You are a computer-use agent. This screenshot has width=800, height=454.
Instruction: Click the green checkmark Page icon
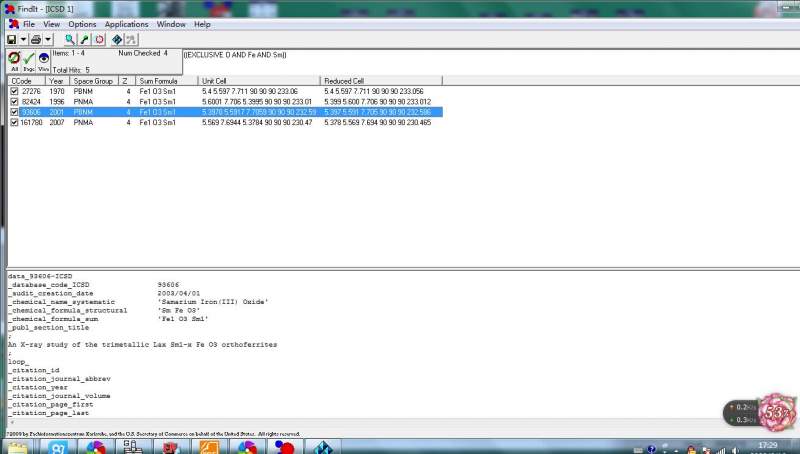pyautogui.click(x=29, y=61)
